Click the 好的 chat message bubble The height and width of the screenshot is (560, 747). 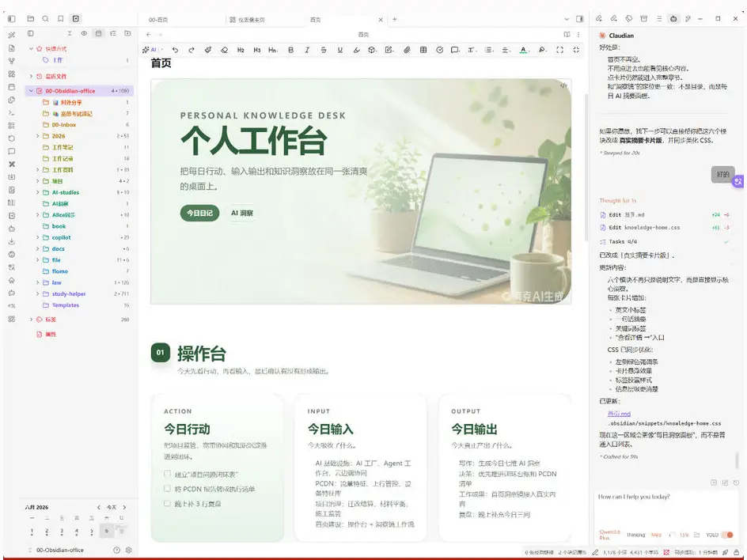[x=722, y=174]
